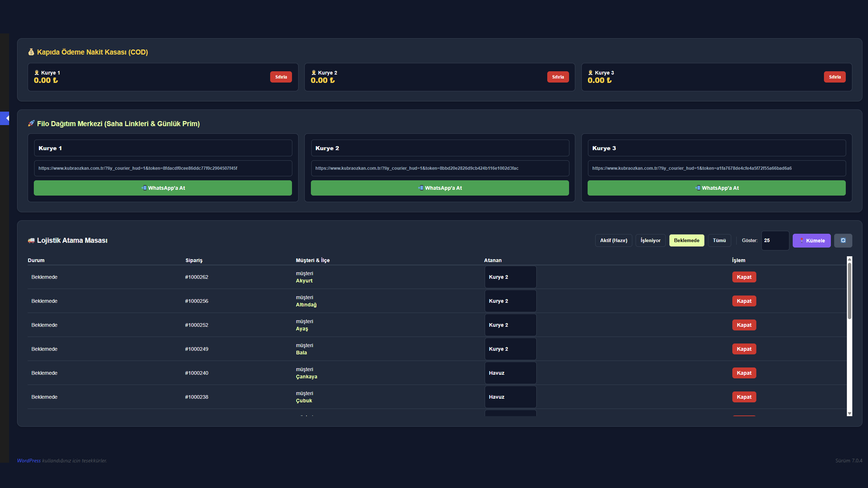Image resolution: width=868 pixels, height=488 pixels.
Task: Open assignee dropdown for order #1000249
Action: click(510, 349)
